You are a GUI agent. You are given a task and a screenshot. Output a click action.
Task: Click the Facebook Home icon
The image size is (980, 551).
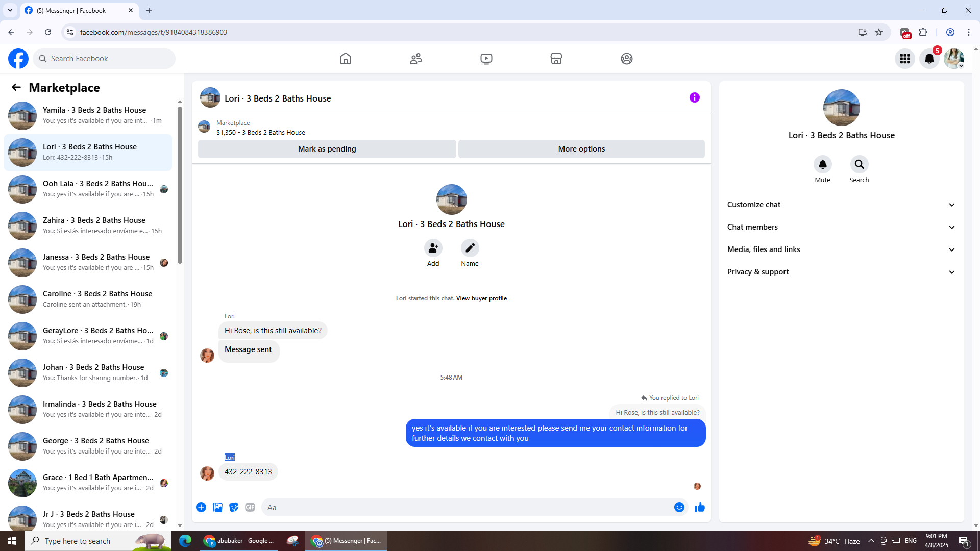coord(346,59)
